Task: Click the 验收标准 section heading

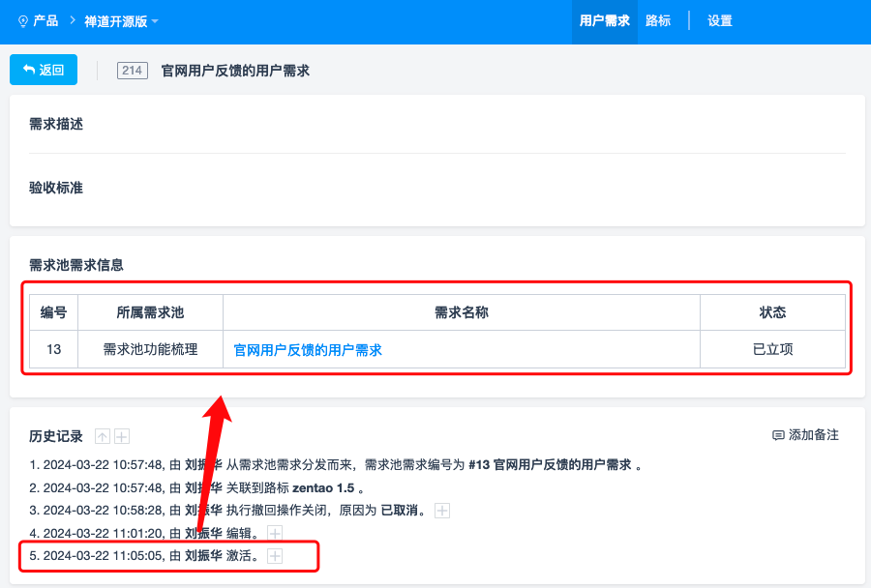Action: point(56,188)
